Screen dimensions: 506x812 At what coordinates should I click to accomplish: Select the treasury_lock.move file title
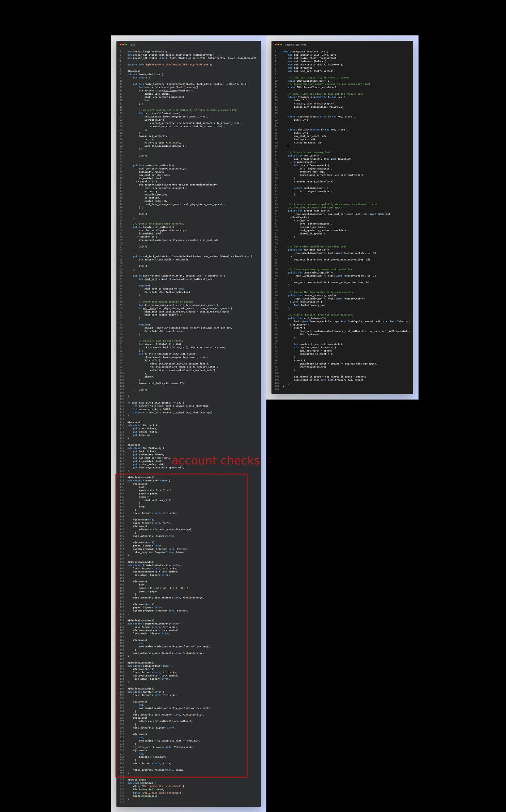pyautogui.click(x=295, y=44)
